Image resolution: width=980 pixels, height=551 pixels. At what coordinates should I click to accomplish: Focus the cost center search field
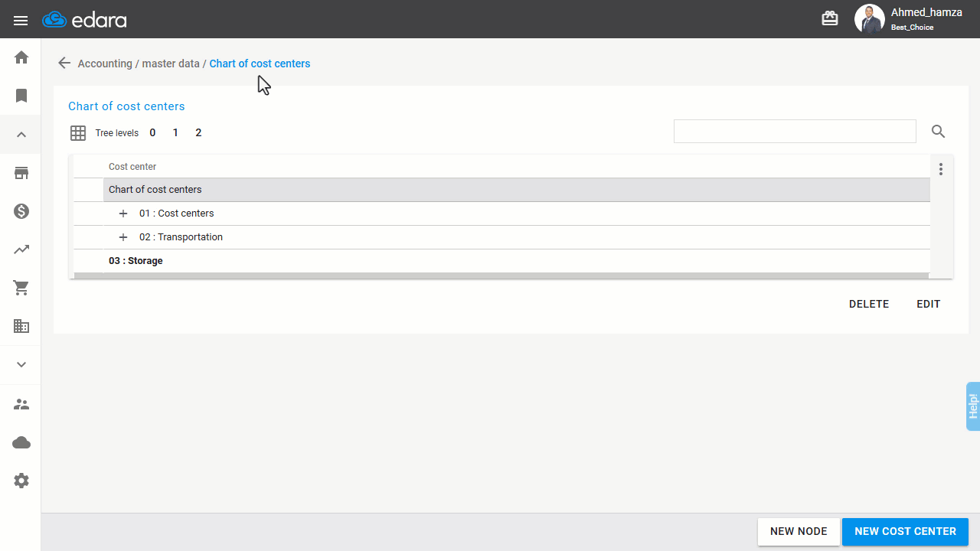(x=795, y=131)
